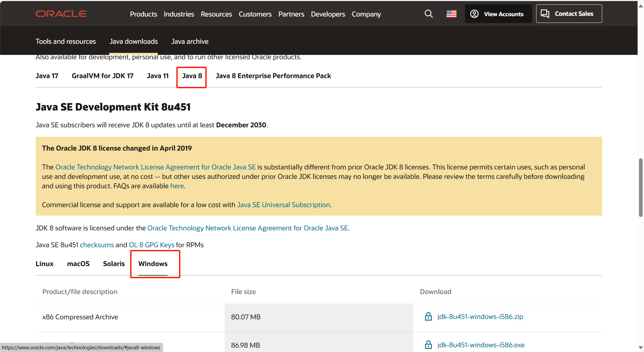The image size is (644, 352).
Task: Select Windows OS tab
Action: pos(153,264)
